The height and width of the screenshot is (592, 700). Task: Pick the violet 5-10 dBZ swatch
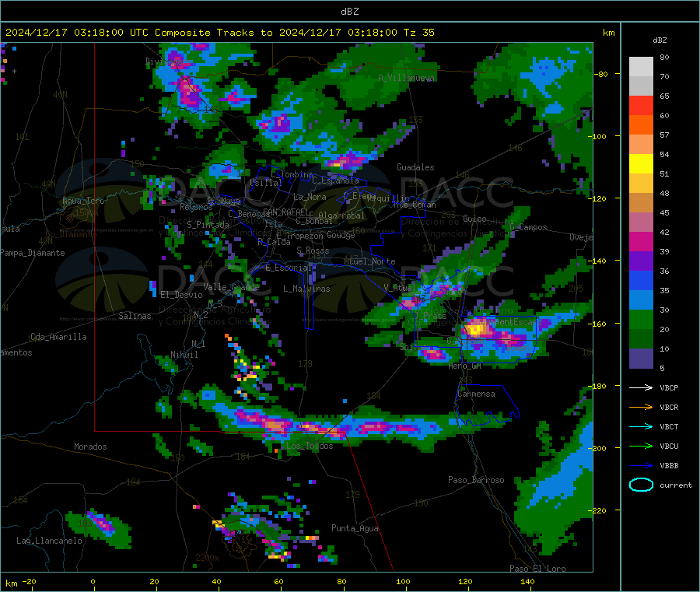[x=641, y=359]
